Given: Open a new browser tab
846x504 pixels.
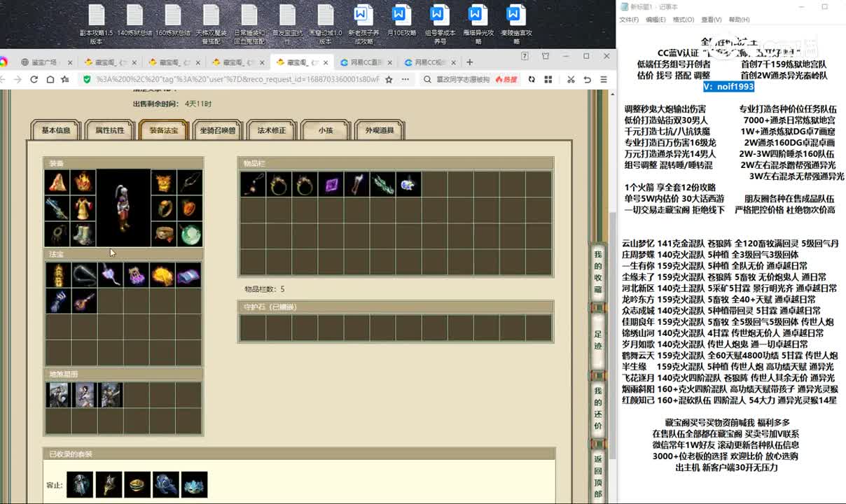Looking at the screenshot, I should pyautogui.click(x=471, y=62).
